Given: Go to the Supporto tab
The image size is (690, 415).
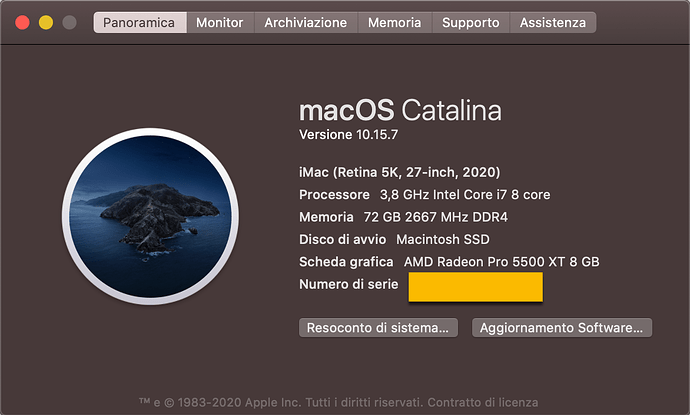Looking at the screenshot, I should click(470, 22).
